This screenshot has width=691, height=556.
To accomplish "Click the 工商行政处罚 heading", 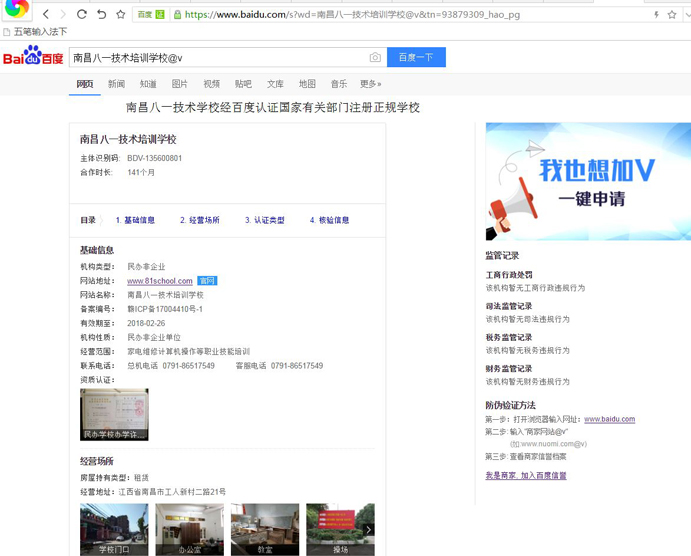I will click(x=509, y=275).
